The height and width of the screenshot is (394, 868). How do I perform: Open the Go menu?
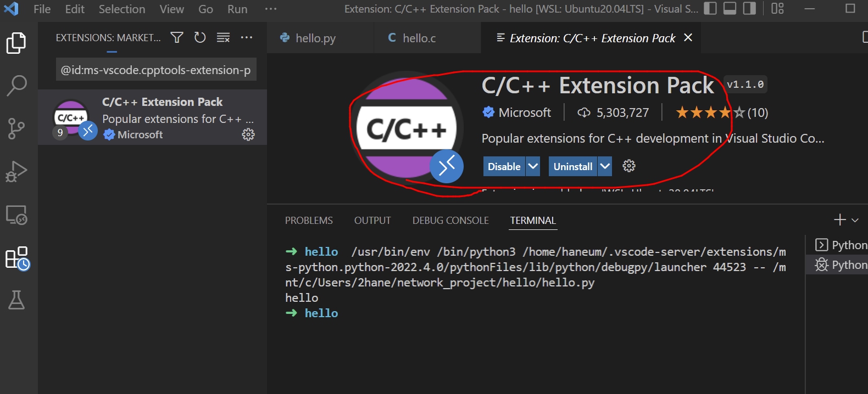(x=206, y=9)
